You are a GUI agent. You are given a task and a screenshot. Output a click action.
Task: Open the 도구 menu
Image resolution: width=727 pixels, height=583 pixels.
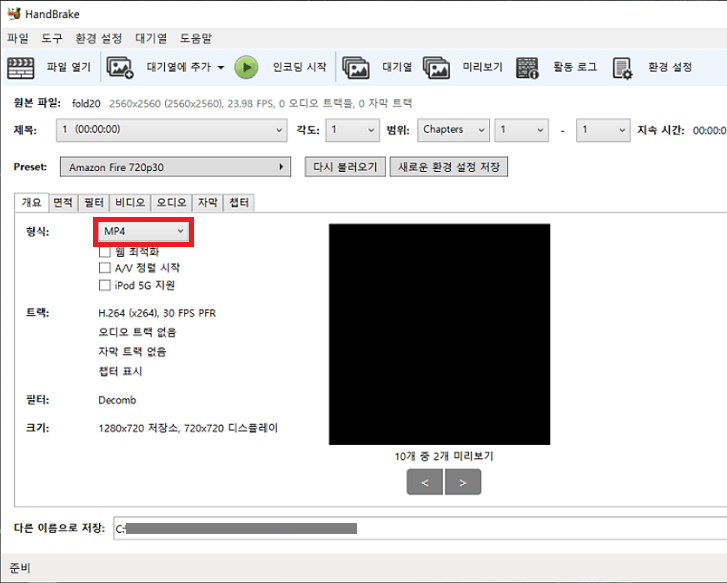click(x=51, y=38)
